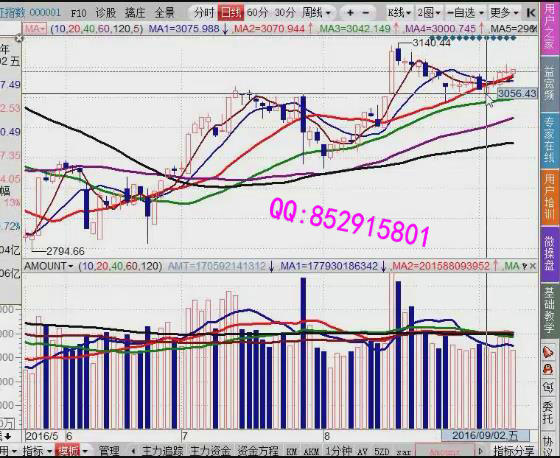Open the QQ penguin icon in sidebar
560x458 pixels.
548,370
